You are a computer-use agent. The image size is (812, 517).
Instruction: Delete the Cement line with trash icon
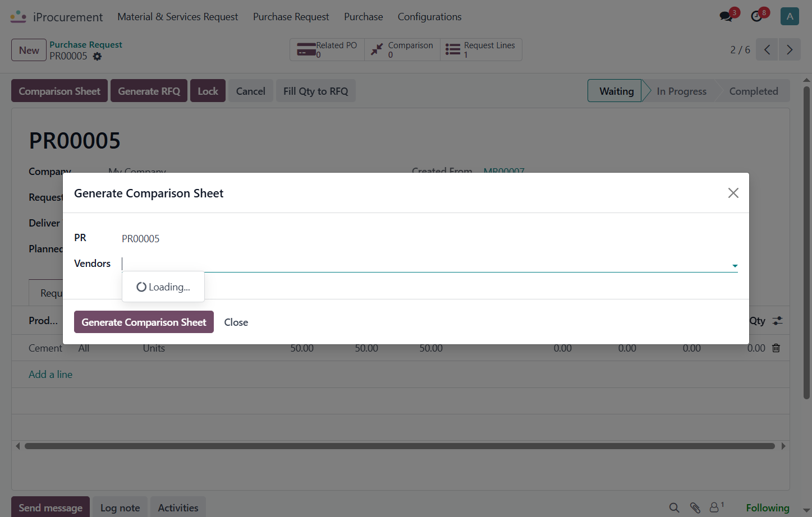tap(776, 348)
